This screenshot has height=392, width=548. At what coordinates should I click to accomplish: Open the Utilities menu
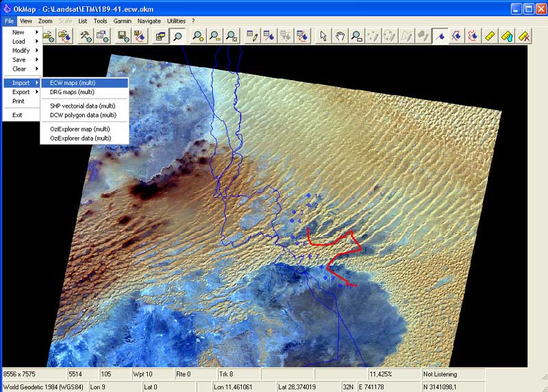[176, 21]
